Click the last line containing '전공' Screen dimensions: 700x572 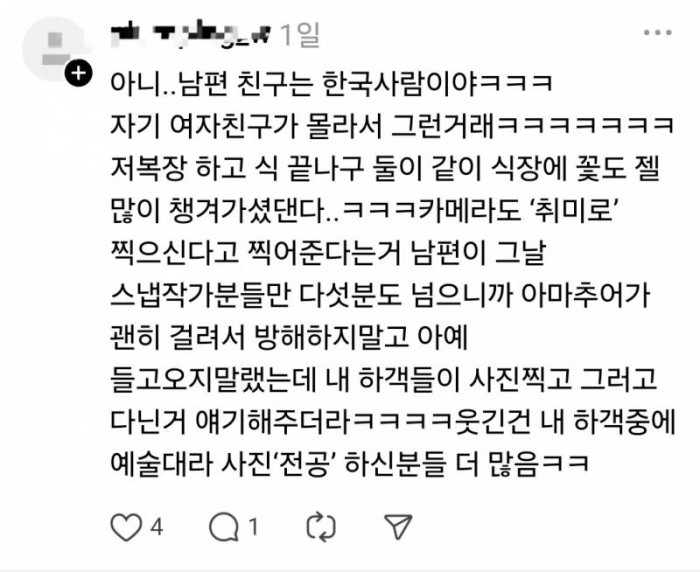[x=350, y=465]
